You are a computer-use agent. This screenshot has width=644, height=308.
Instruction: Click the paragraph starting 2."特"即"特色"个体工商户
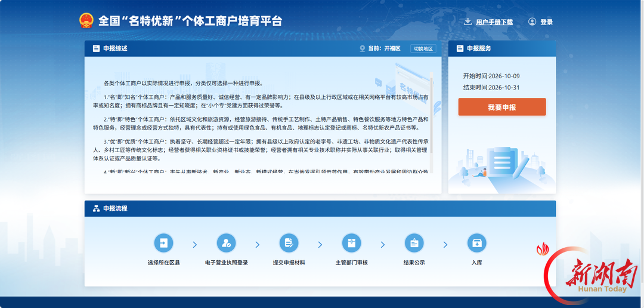coord(261,124)
